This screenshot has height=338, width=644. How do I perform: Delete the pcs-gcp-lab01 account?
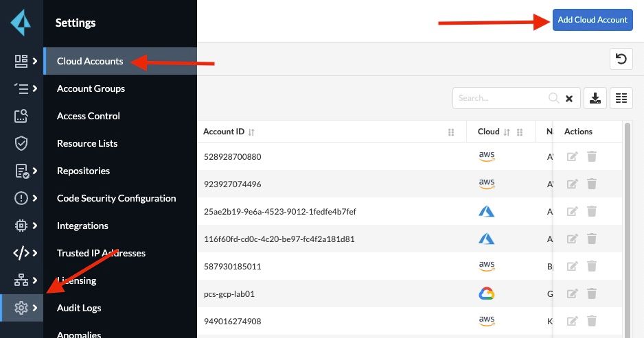tap(592, 294)
